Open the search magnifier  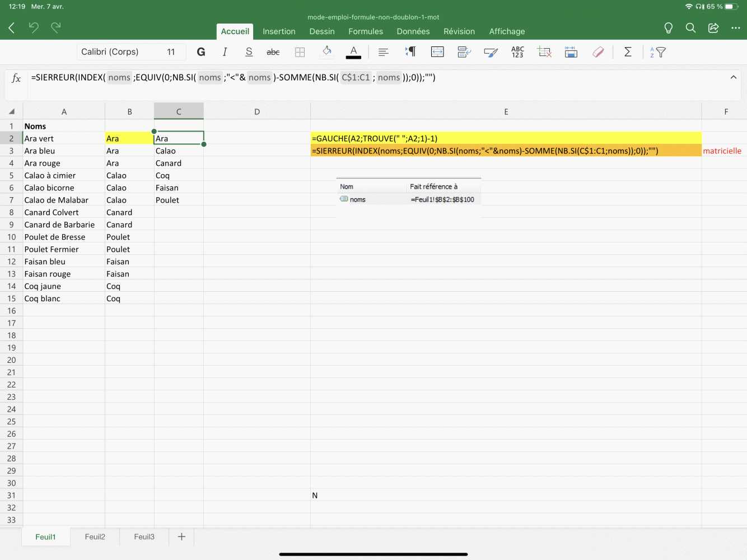tap(690, 28)
